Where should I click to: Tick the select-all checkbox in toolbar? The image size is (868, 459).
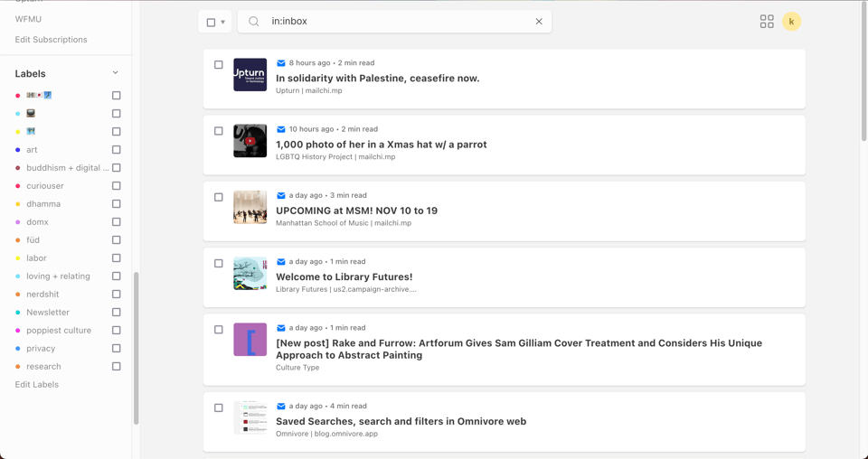[211, 22]
